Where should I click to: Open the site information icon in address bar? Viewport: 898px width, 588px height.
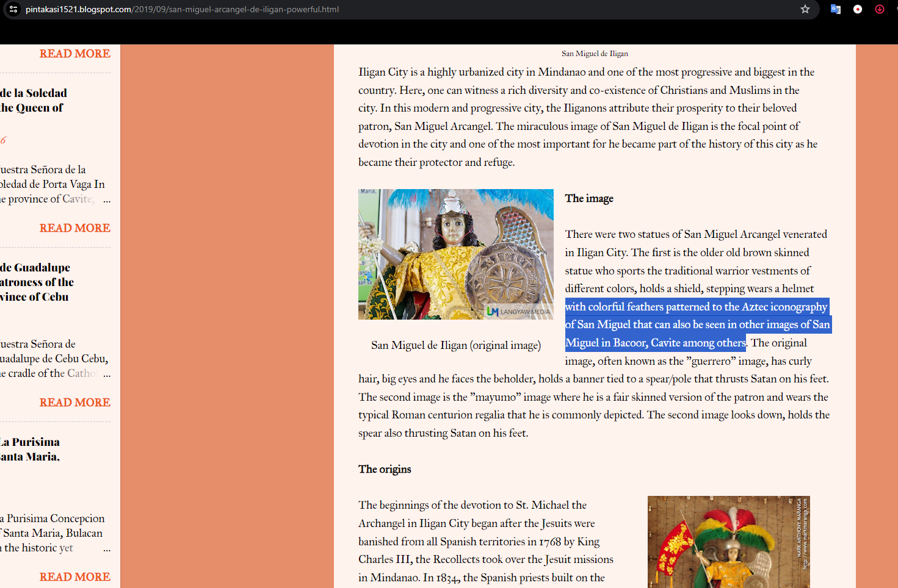13,9
